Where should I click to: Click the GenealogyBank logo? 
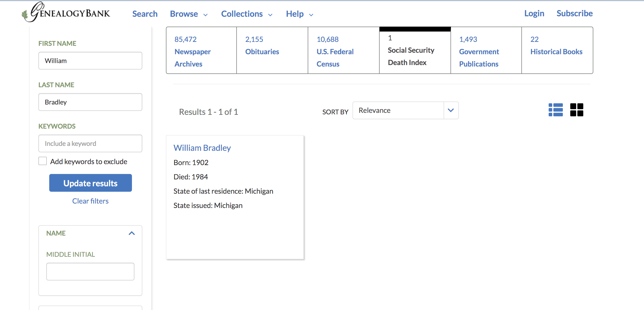tap(66, 13)
